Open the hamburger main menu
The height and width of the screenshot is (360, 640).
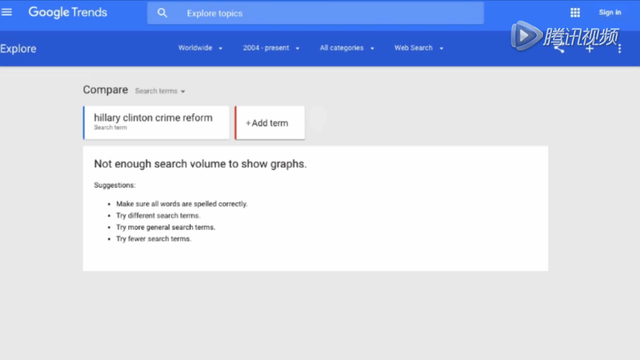(7, 12)
